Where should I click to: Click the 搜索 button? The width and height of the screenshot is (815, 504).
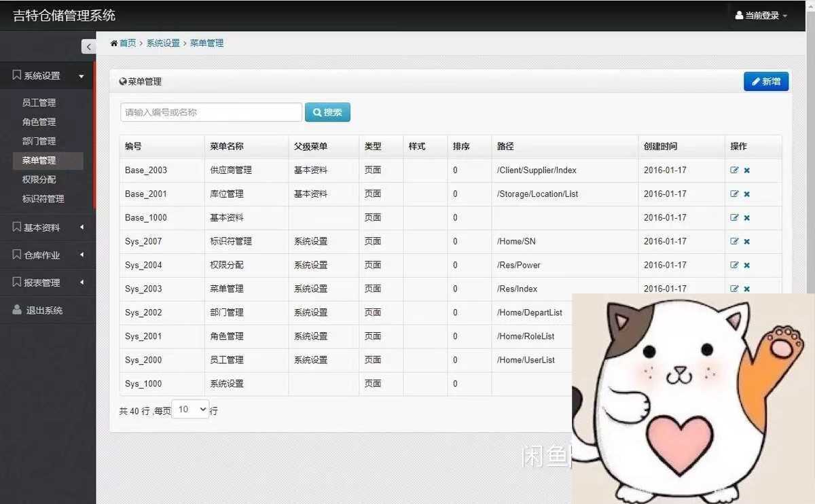point(327,112)
